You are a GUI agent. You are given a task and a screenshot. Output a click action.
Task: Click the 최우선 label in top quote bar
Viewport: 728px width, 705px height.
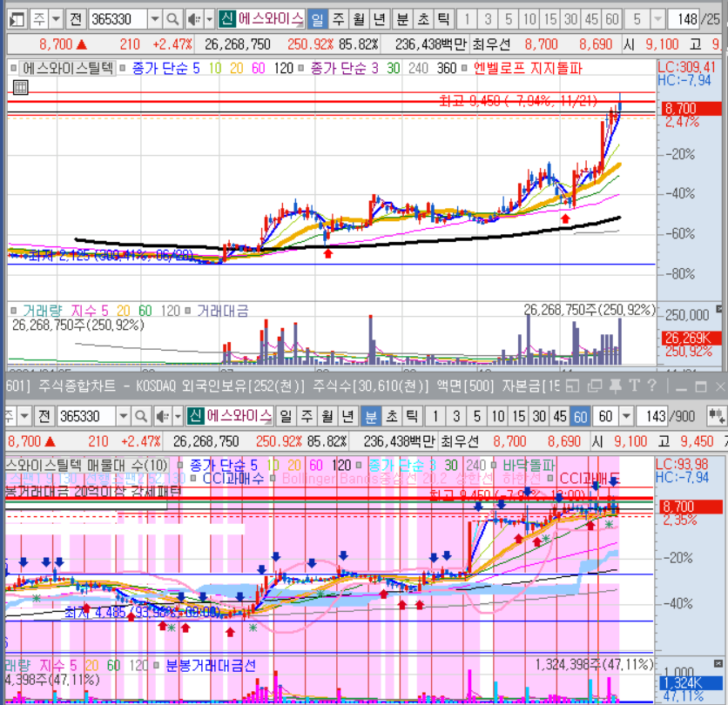coord(491,44)
